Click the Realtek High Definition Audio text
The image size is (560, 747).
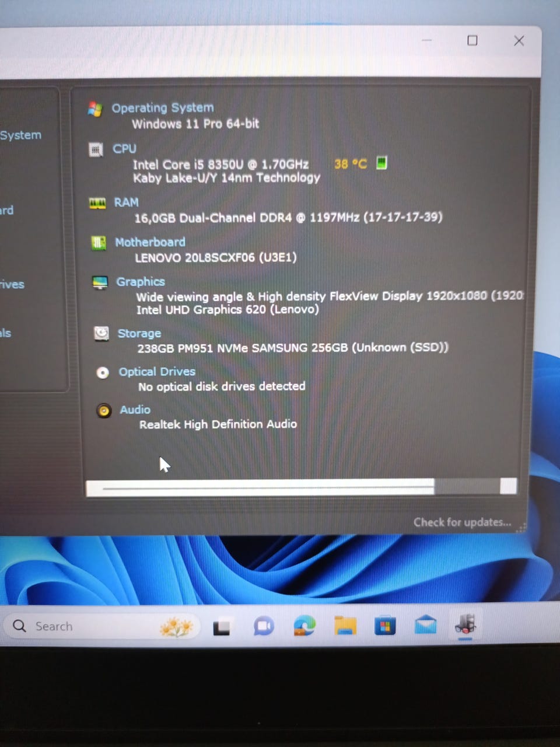coord(218,424)
